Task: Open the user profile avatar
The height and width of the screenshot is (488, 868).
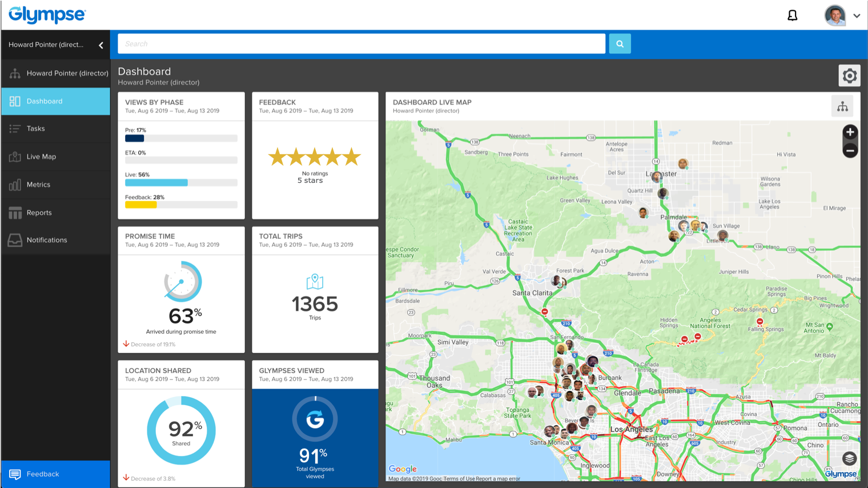Action: point(835,15)
